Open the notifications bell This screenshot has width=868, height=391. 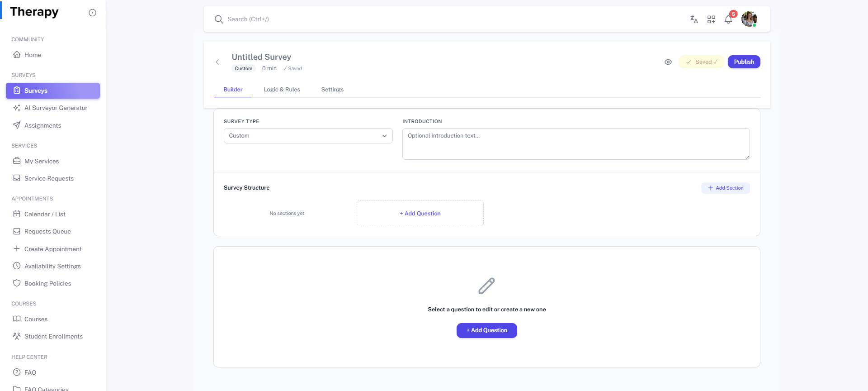tap(728, 19)
